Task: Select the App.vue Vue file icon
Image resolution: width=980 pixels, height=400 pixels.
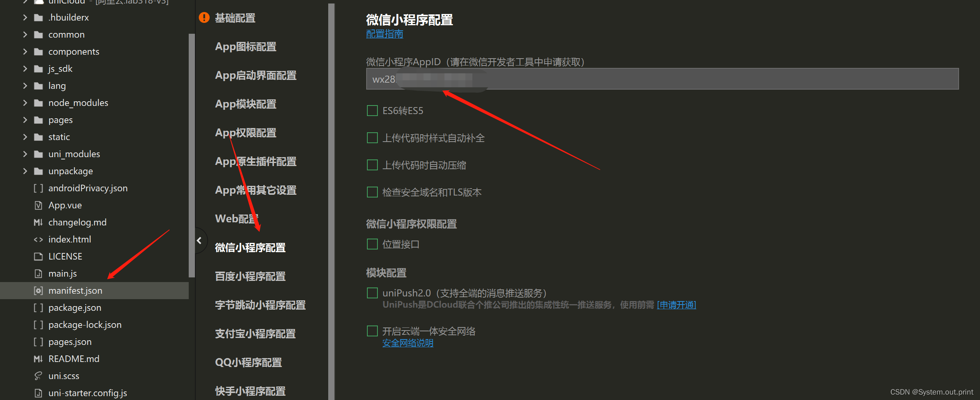Action: pos(38,205)
